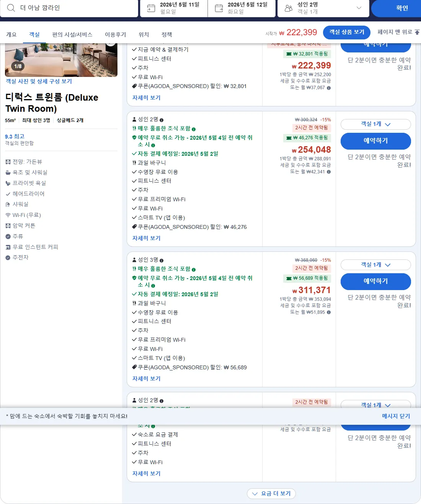Image resolution: width=421 pixels, height=504 pixels.
Task: Click the coupon tag icon for ₩32,801 discount
Action: [x=134, y=86]
